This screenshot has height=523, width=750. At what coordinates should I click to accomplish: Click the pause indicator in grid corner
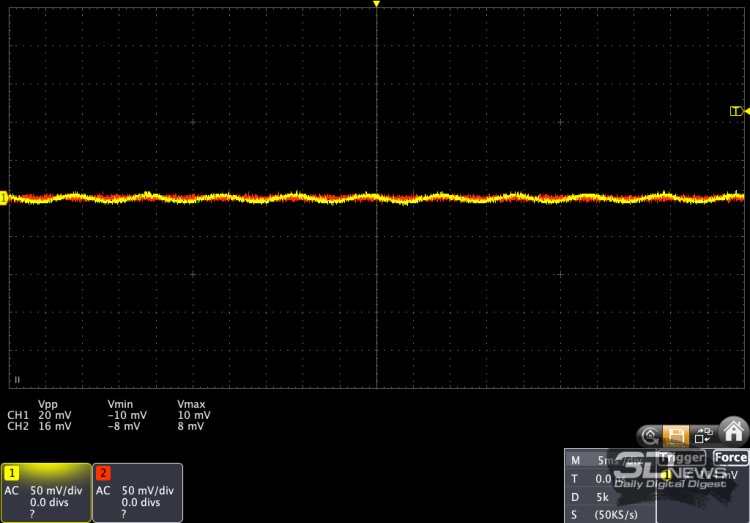[17, 379]
